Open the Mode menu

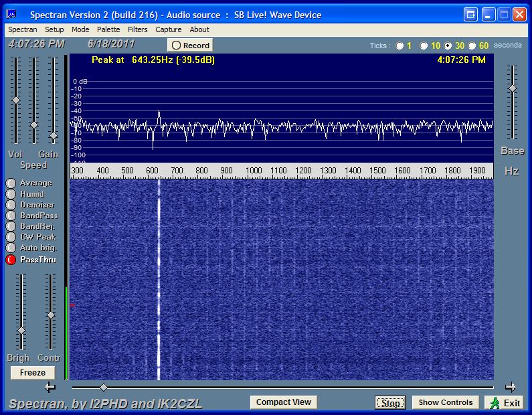80,29
